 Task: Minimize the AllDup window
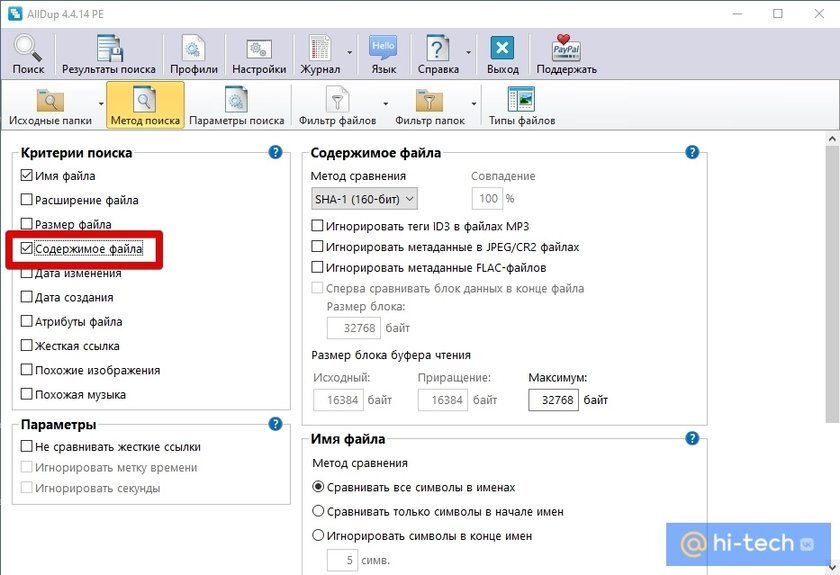pos(738,14)
